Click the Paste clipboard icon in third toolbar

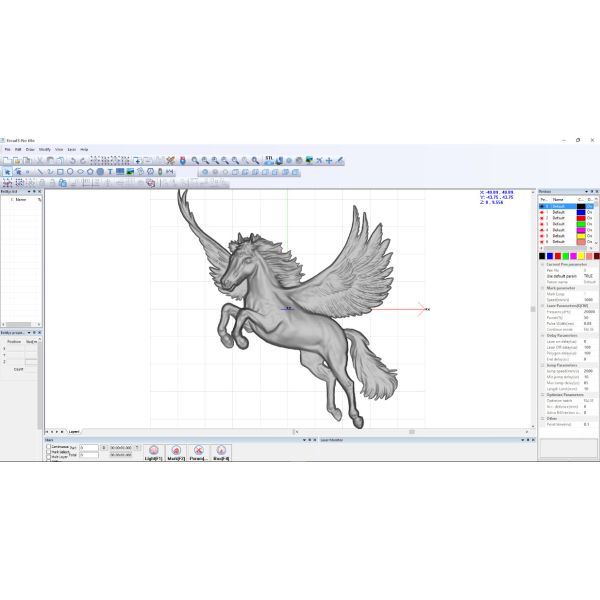(62, 183)
